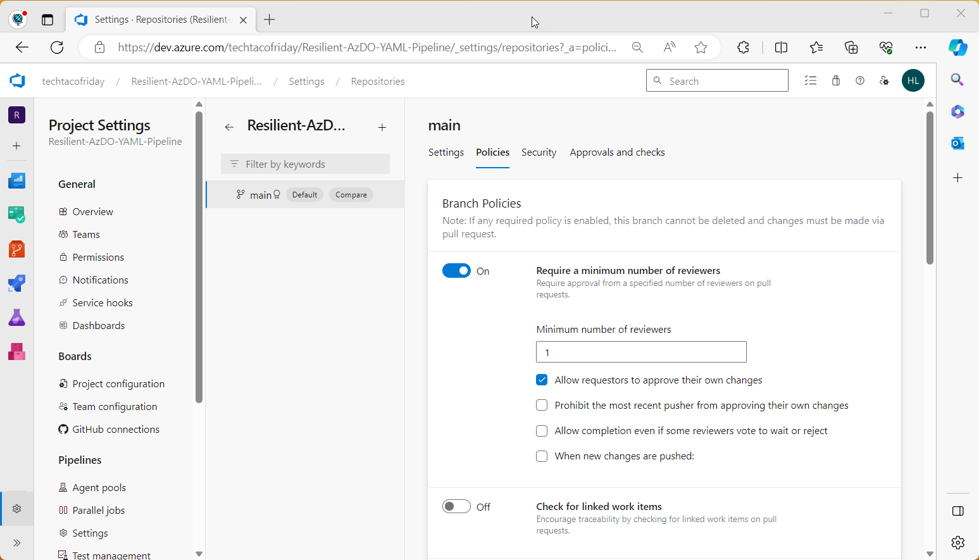
Task: Uncheck Allow requestors to approve own changes
Action: [542, 380]
